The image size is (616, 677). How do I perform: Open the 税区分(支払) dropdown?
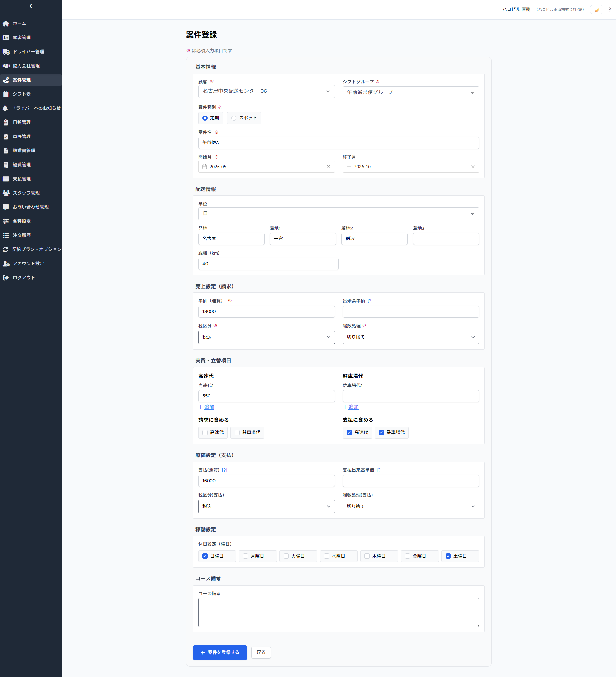[266, 507]
